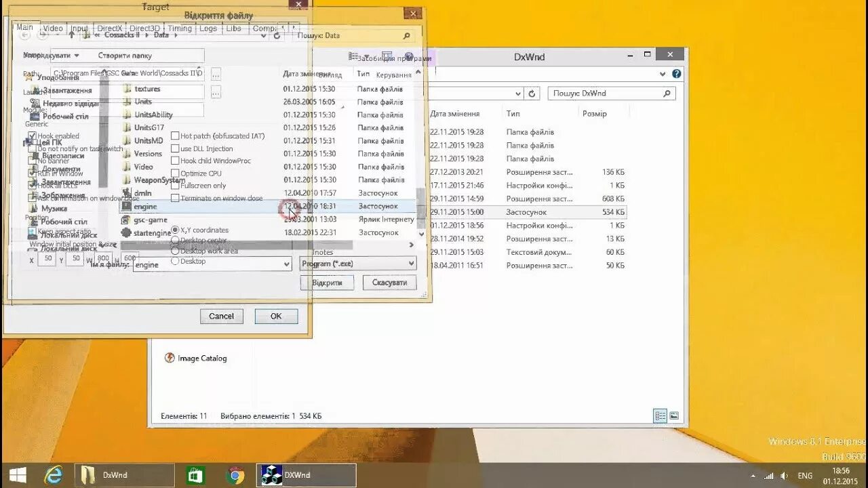
Task: Switch to DXWnd app on taskbar
Action: tap(307, 475)
